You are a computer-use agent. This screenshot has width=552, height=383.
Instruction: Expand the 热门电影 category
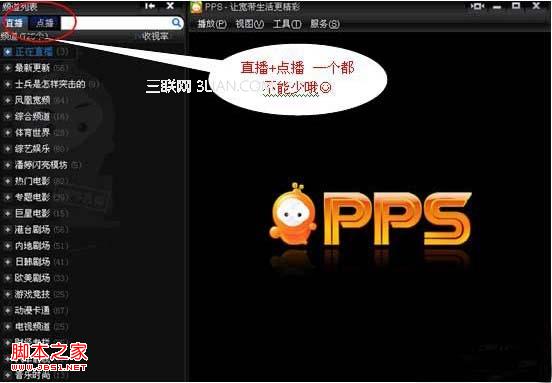(7, 181)
